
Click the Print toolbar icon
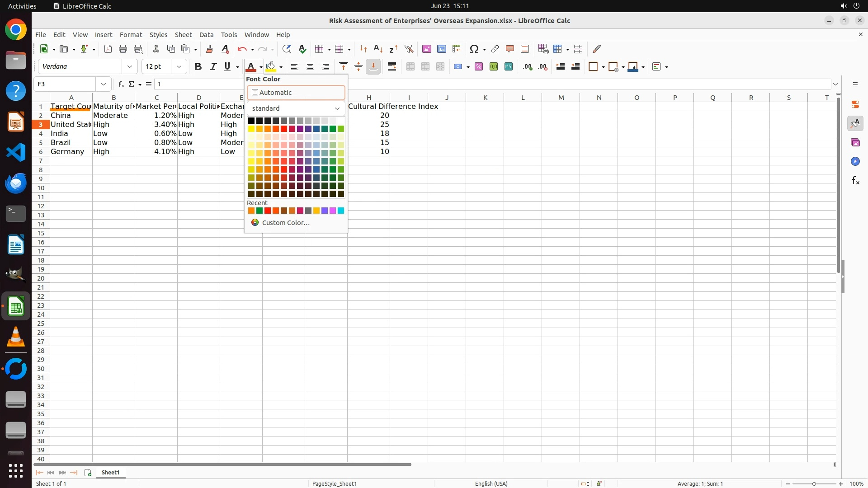point(123,49)
